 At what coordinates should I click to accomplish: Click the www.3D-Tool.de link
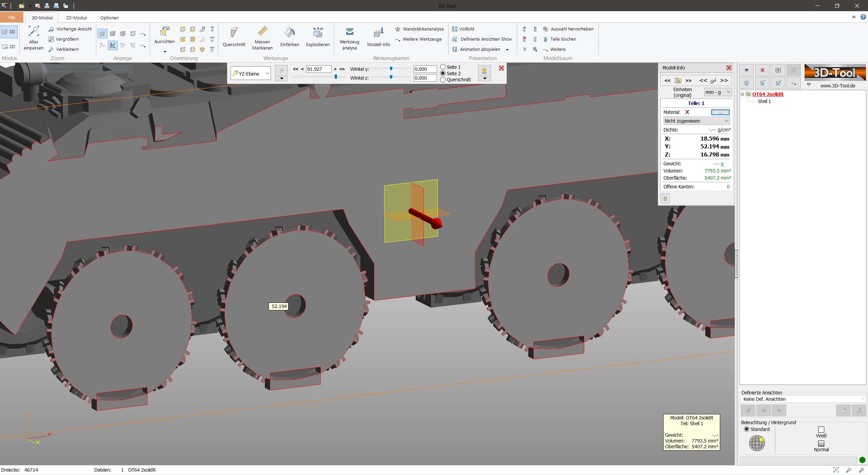click(837, 86)
